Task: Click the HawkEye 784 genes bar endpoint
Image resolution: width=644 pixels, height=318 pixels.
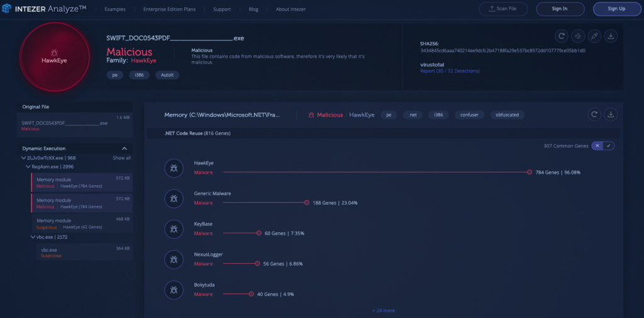Action: (x=530, y=173)
